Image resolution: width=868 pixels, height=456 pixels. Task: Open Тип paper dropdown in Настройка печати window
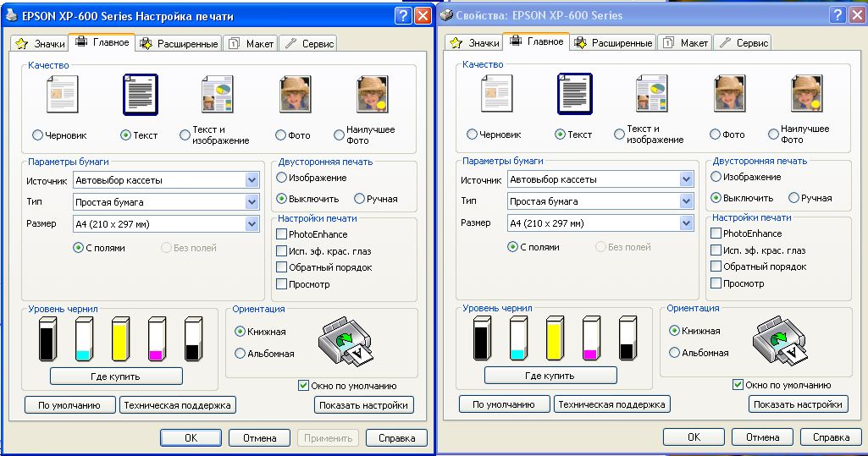[166, 201]
